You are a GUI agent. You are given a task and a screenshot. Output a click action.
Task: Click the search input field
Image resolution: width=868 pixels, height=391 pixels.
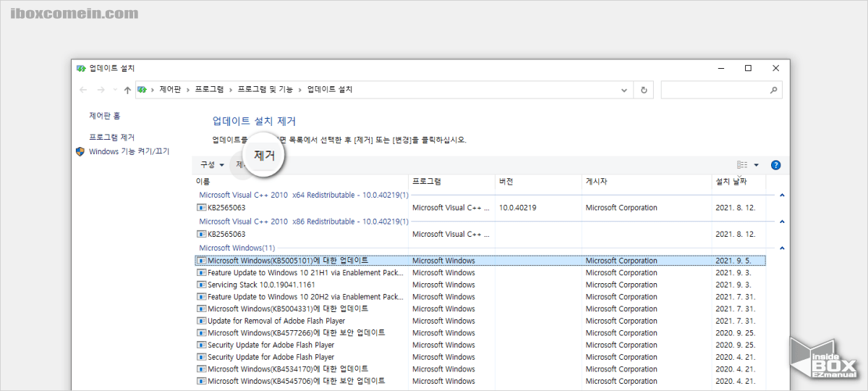click(712, 90)
